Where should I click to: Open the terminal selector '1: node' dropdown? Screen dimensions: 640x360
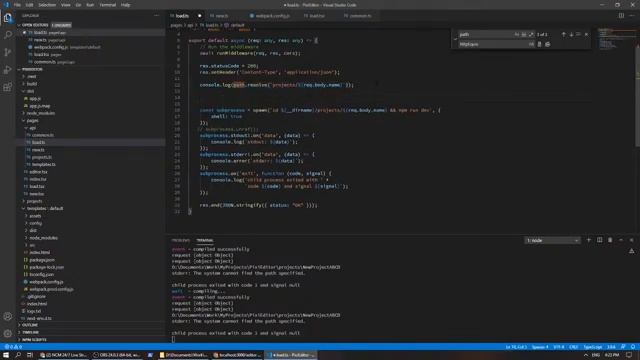(x=552, y=240)
